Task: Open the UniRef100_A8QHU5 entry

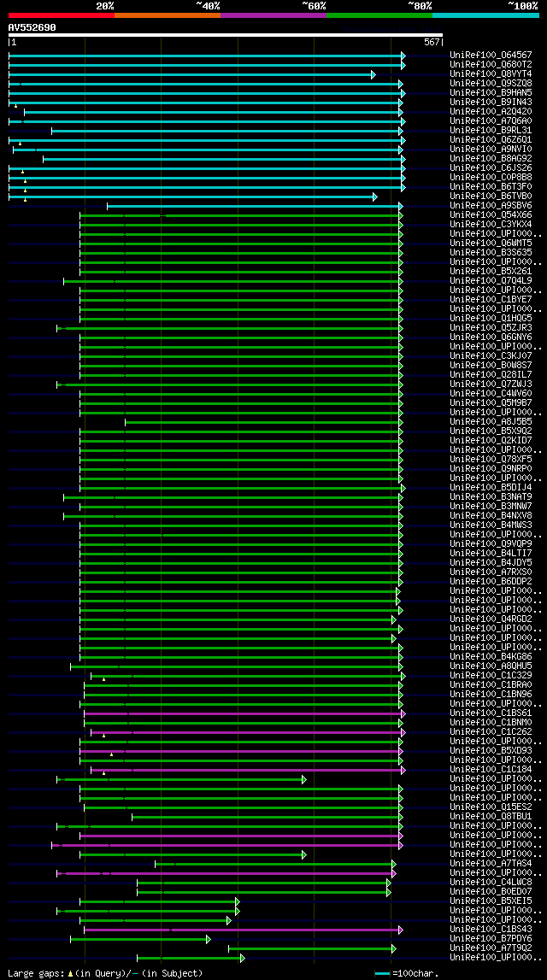Action: coord(491,666)
